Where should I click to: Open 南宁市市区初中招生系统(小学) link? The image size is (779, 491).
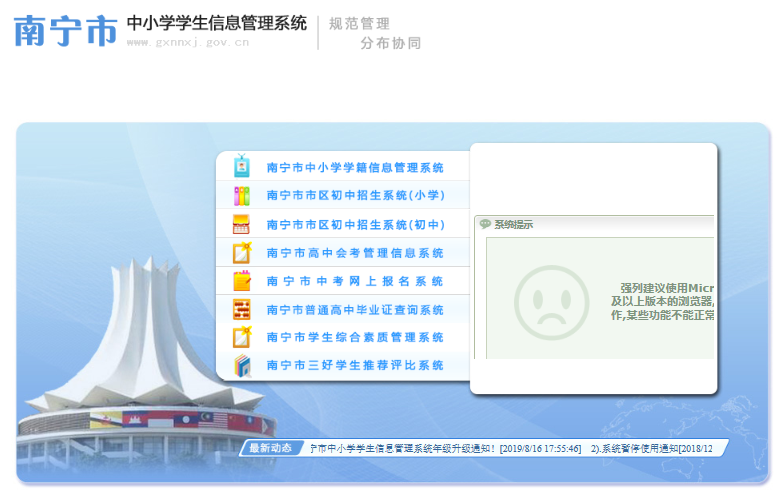click(354, 196)
